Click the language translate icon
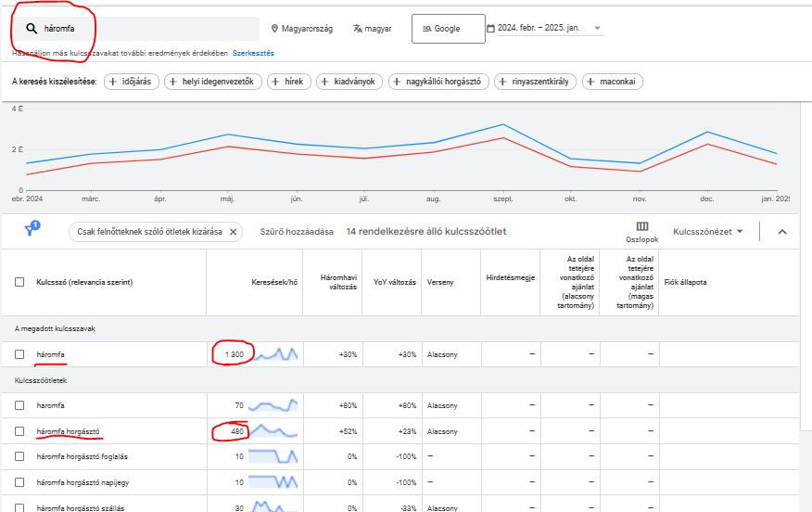The image size is (812, 512). pyautogui.click(x=357, y=29)
